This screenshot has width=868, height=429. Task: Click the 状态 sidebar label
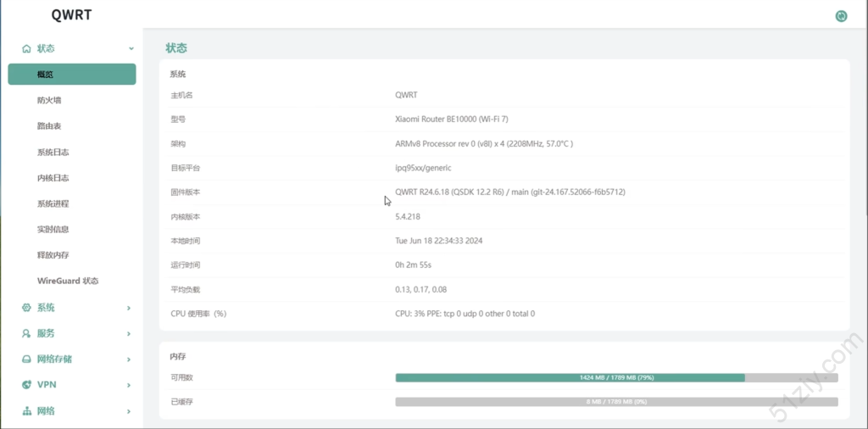click(46, 48)
